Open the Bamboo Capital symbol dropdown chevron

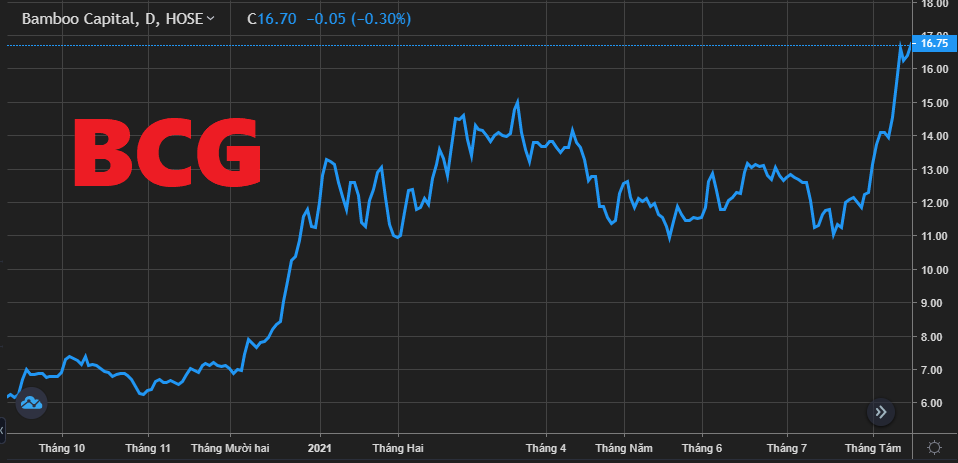(x=211, y=19)
